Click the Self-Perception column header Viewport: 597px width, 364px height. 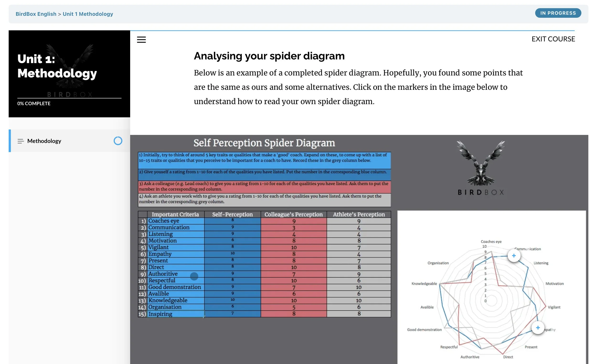tap(232, 214)
